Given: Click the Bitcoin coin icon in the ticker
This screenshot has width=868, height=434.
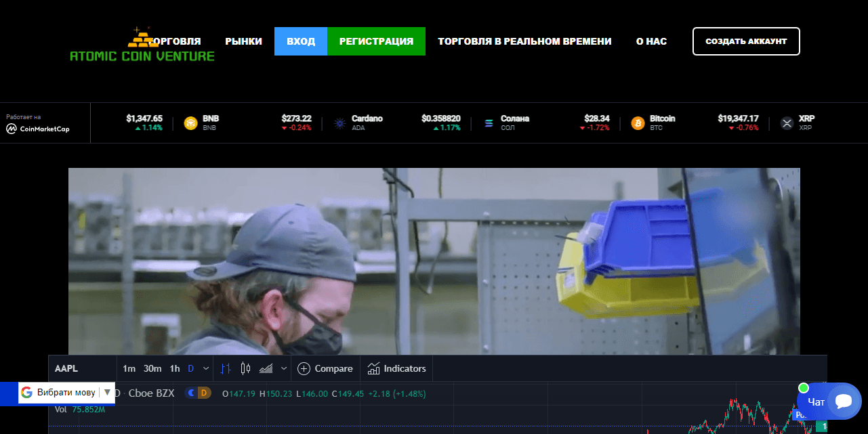Looking at the screenshot, I should point(638,123).
